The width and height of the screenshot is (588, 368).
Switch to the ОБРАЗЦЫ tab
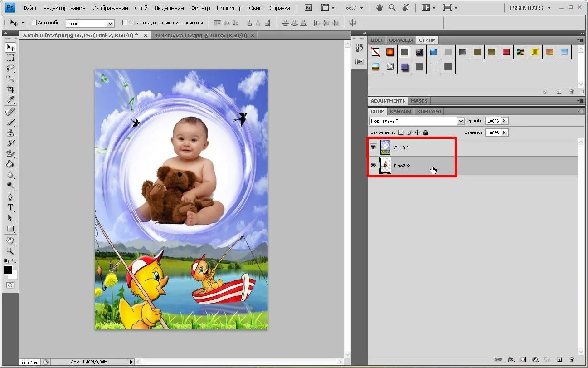coord(401,40)
